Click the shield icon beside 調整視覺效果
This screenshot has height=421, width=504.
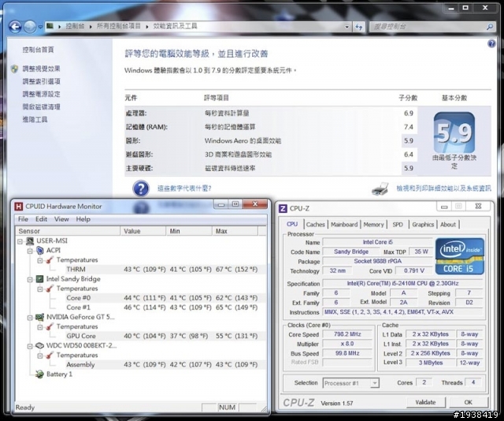(14, 69)
